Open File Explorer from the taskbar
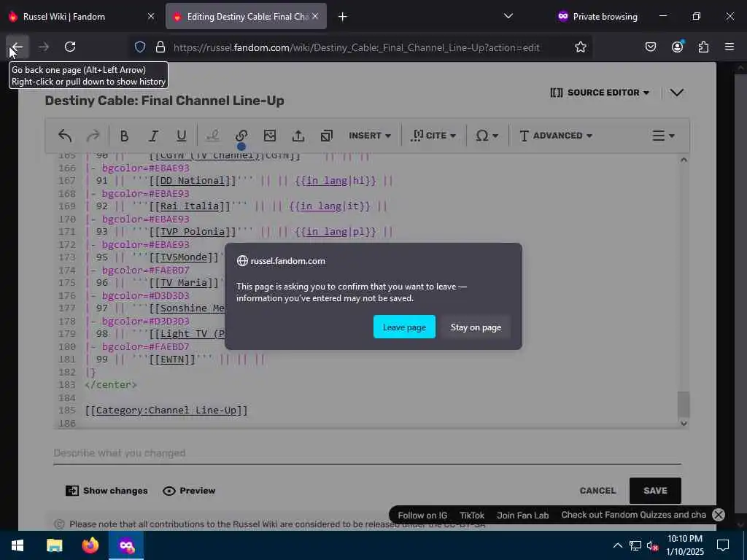The width and height of the screenshot is (747, 560). (x=54, y=545)
